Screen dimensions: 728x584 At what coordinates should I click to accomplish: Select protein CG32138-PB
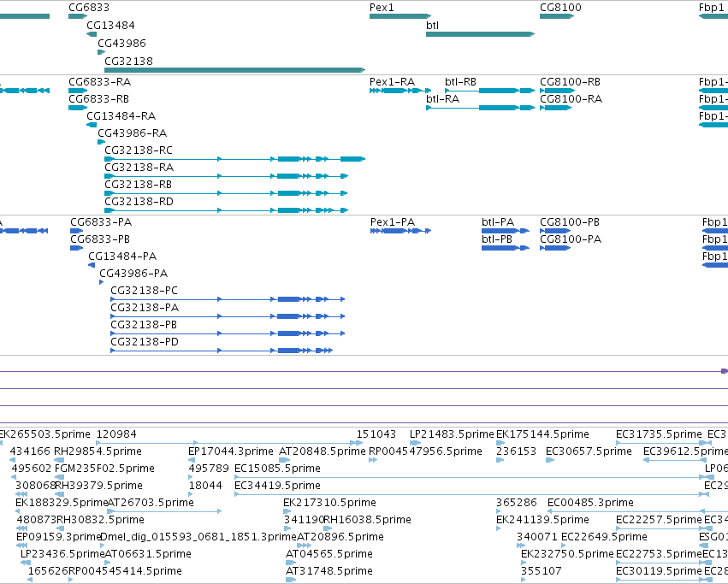[x=144, y=326]
